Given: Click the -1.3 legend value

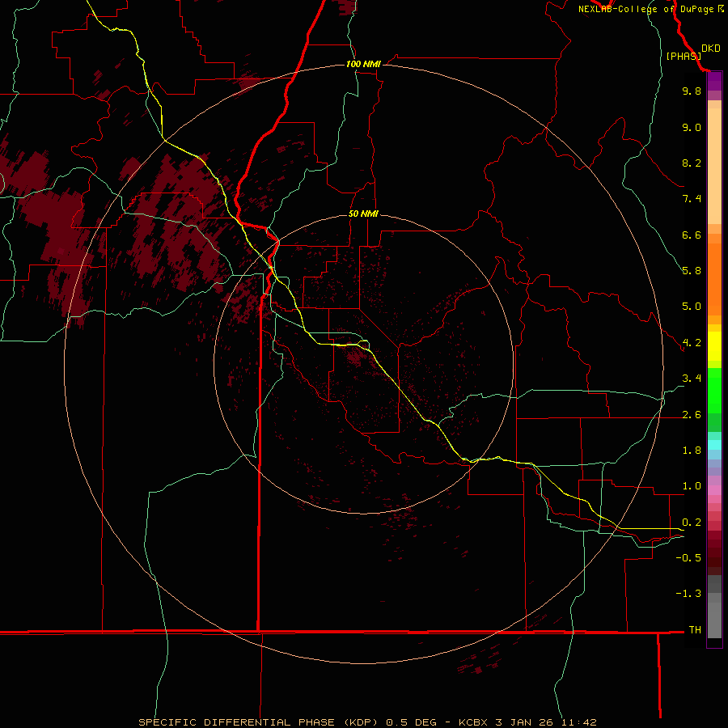Looking at the screenshot, I should click(688, 594).
